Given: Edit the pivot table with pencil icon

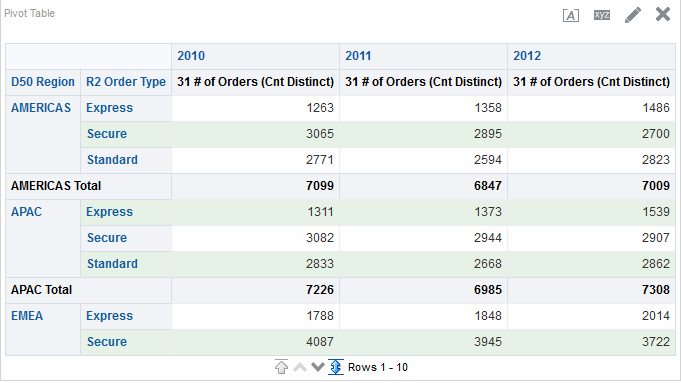Looking at the screenshot, I should pyautogui.click(x=633, y=15).
